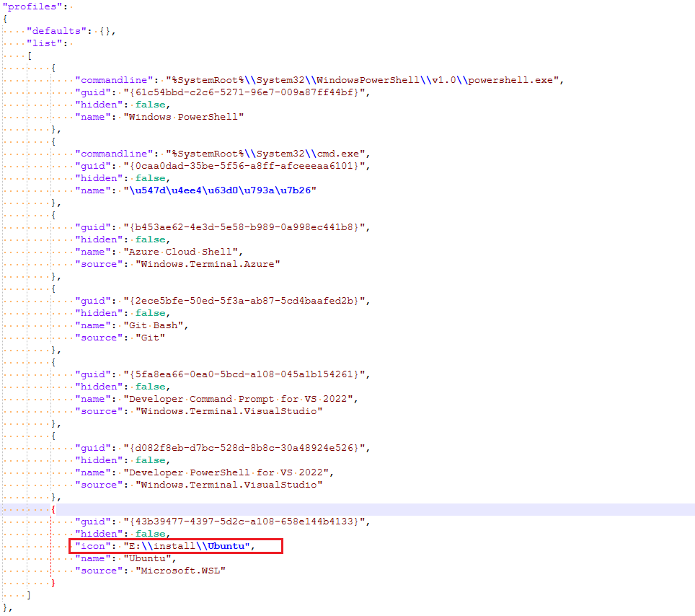Click "Developer Command Prompt for VS 2022" value
This screenshot has width=695, height=616.
click(x=238, y=399)
